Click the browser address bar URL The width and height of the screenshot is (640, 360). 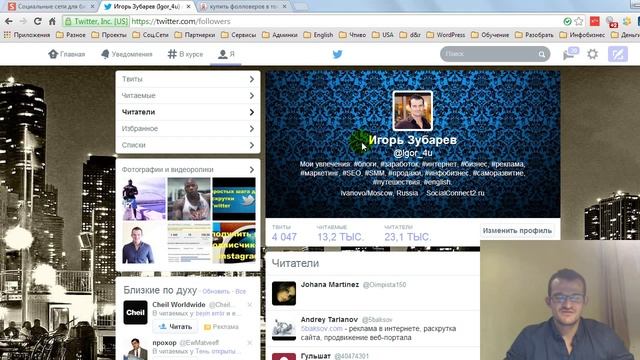pyautogui.click(x=181, y=21)
